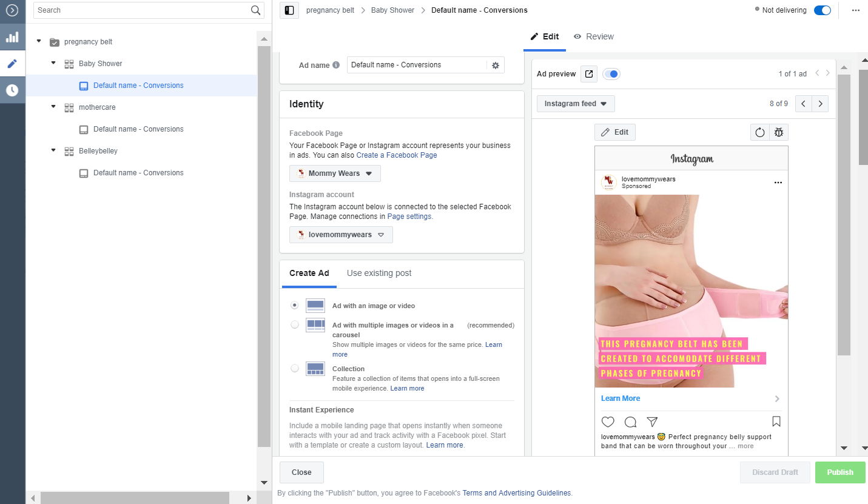Click the Learn More chevron arrow

tap(777, 399)
